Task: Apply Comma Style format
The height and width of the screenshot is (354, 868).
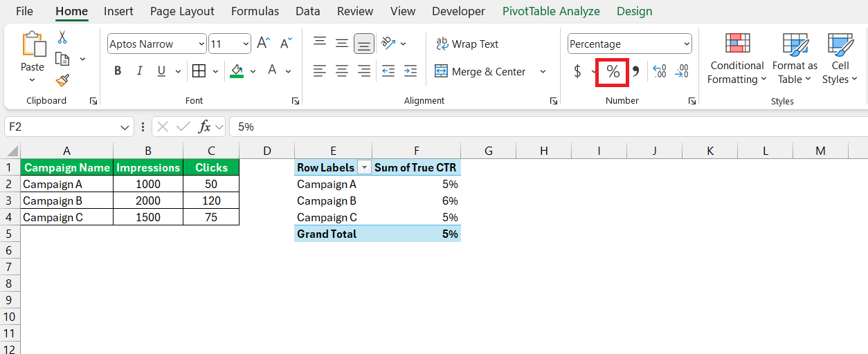Action: 635,71
